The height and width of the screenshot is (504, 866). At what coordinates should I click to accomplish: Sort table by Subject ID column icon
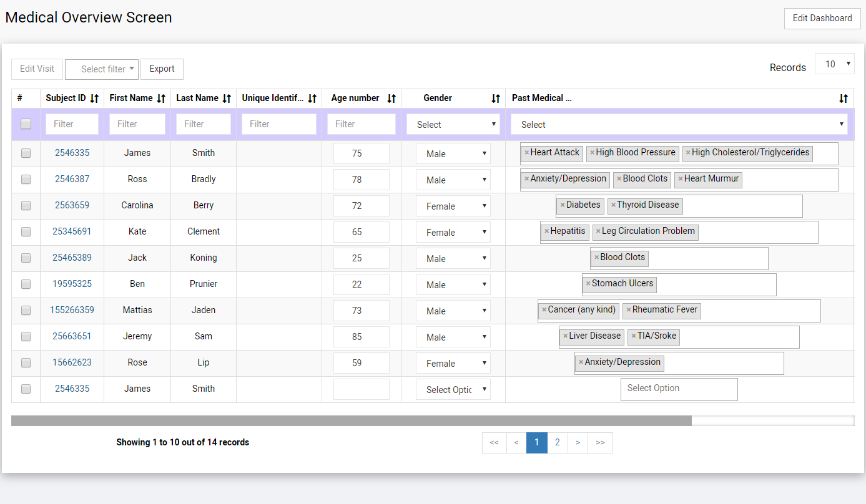[94, 99]
